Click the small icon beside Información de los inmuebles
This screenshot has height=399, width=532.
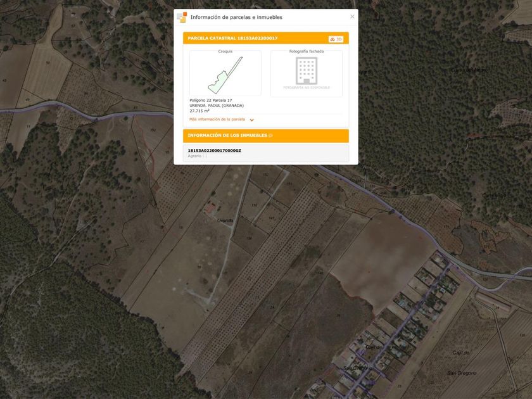tap(270, 136)
